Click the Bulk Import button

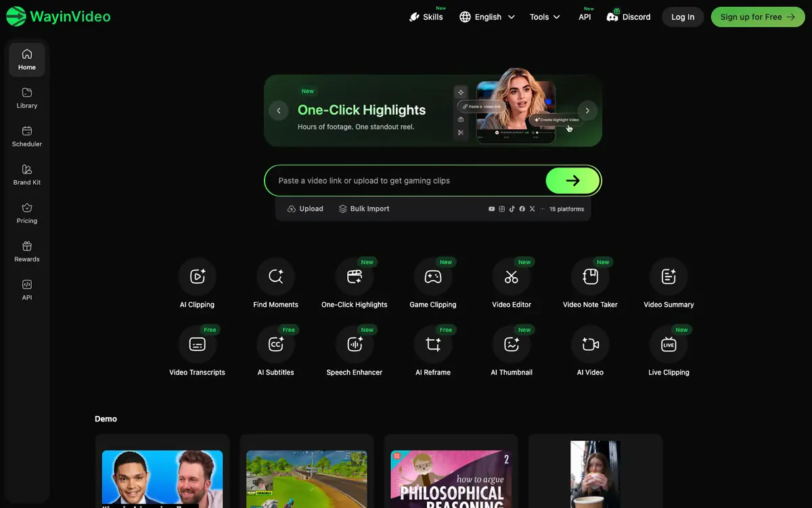[364, 209]
